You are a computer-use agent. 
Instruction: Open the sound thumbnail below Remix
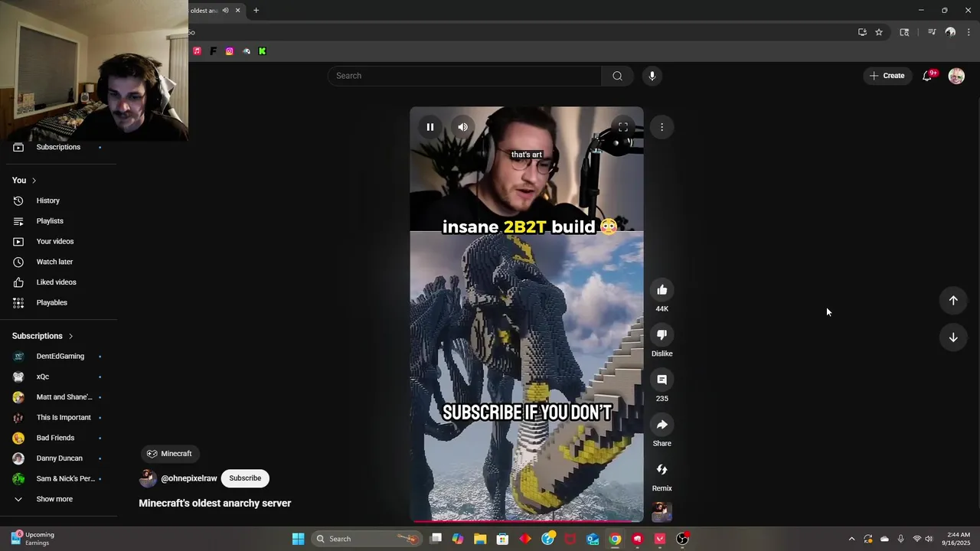coord(662,512)
